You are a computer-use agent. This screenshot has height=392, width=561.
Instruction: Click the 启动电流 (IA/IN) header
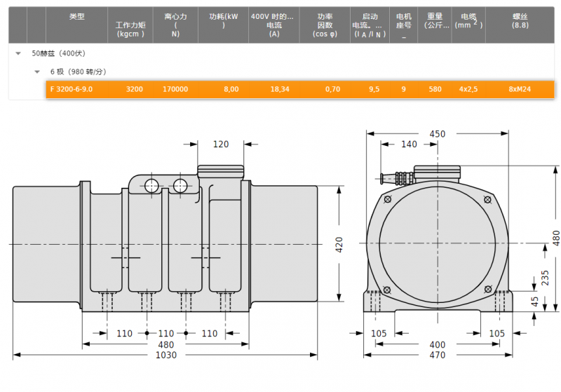[x=370, y=25]
